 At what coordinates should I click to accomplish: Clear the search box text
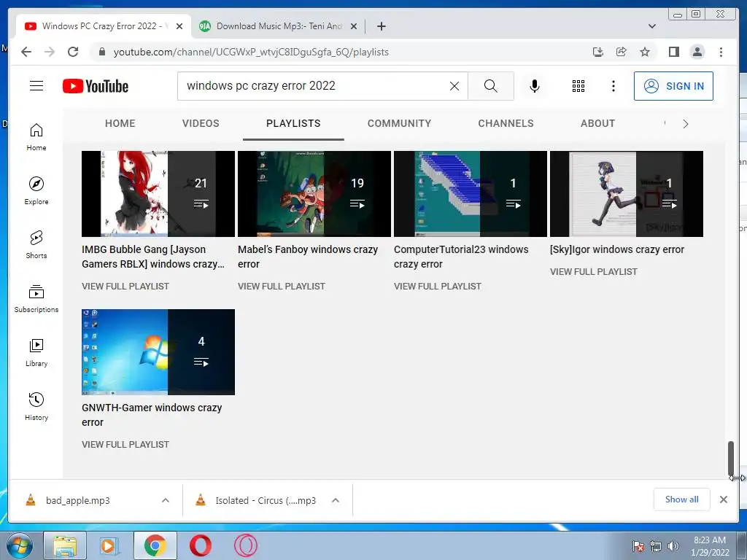pyautogui.click(x=454, y=86)
